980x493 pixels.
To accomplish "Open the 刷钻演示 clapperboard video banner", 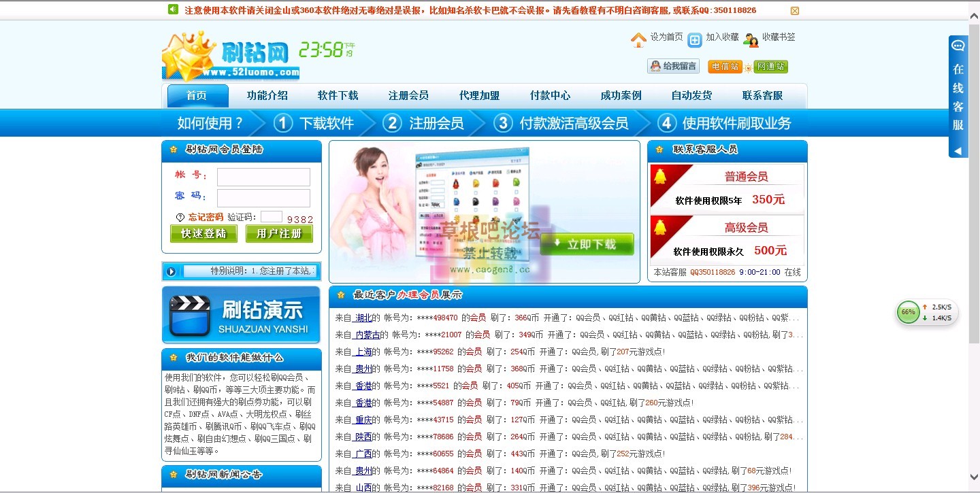I will (x=241, y=315).
